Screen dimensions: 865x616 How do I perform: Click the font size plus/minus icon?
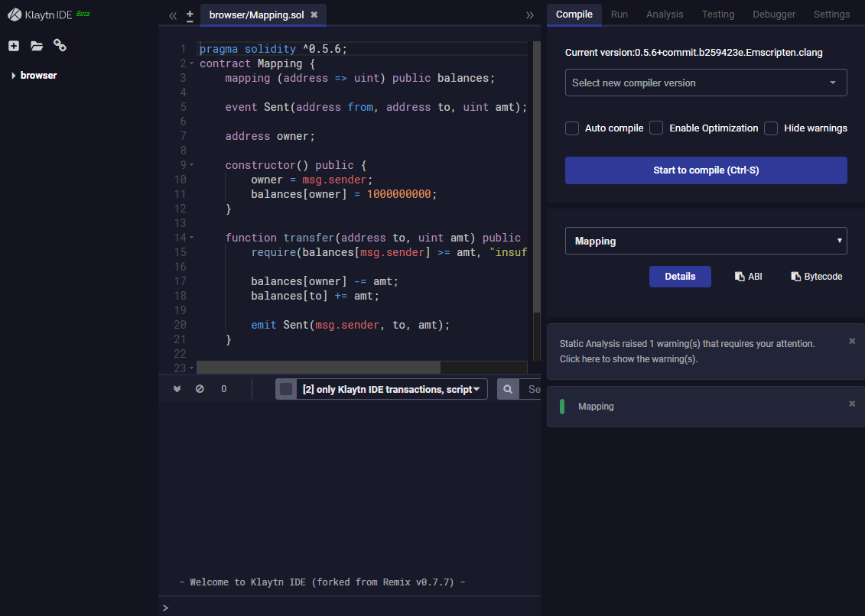tap(190, 15)
